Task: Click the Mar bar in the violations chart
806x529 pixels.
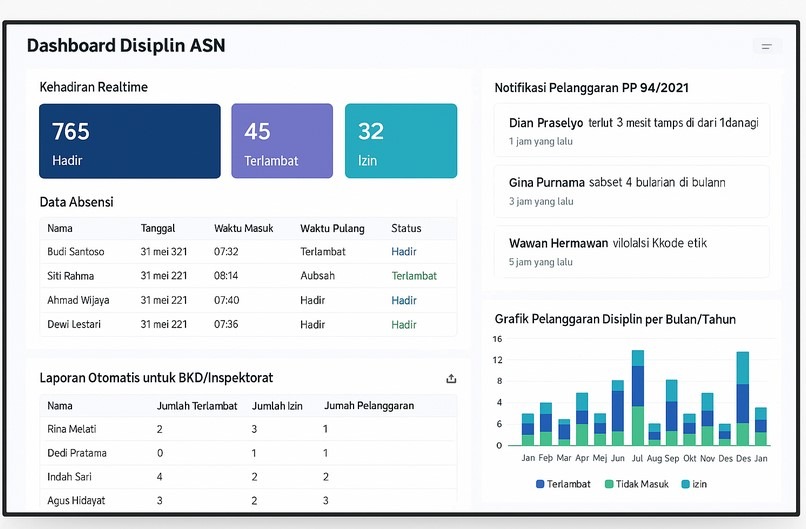Action: click(564, 432)
